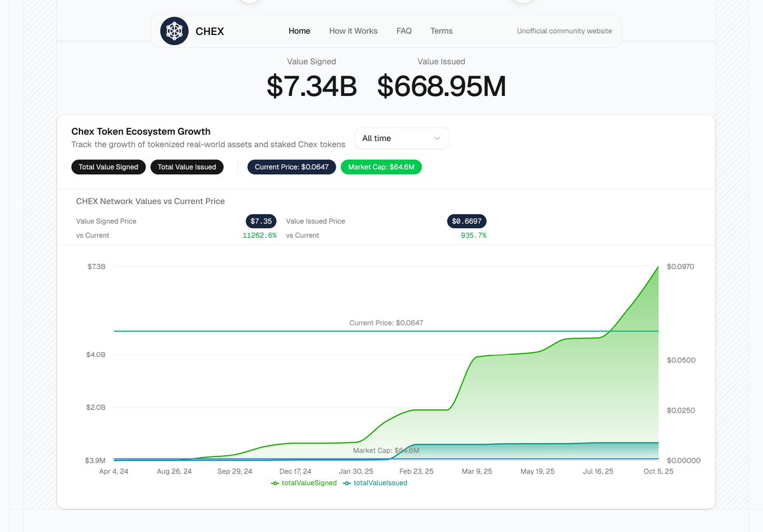
Task: Click the Mar 9, 25 x-axis label
Action: click(477, 472)
